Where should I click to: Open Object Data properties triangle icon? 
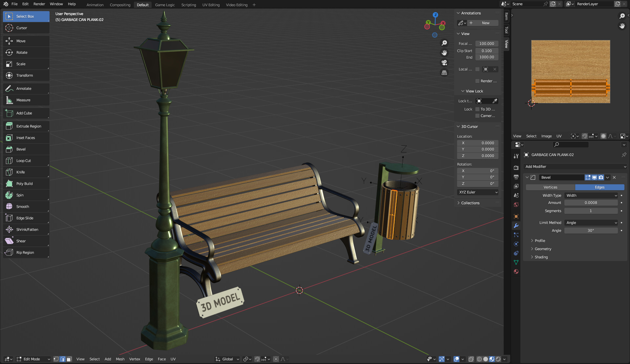[516, 262]
